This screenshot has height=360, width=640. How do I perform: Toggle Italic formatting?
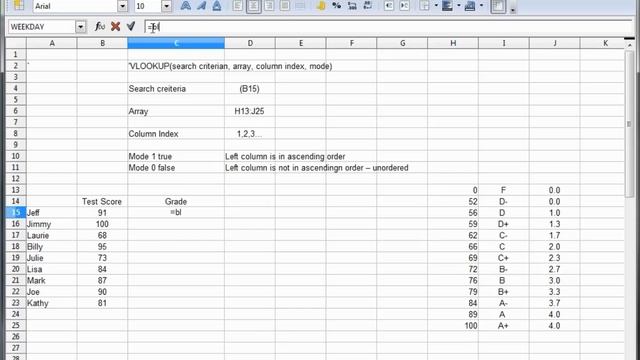[201, 6]
